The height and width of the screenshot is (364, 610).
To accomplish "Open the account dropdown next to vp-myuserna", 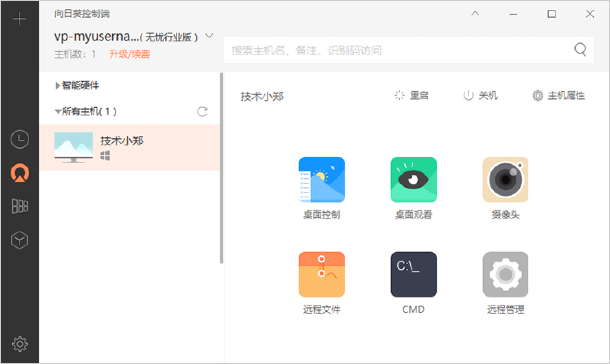I will click(x=209, y=36).
